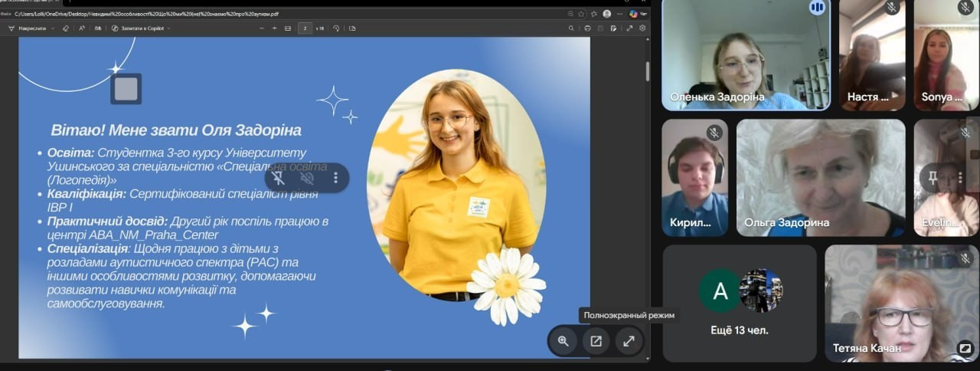Click the PDF vertical scrollbar thumb
The height and width of the screenshot is (371, 980).
tap(648, 71)
